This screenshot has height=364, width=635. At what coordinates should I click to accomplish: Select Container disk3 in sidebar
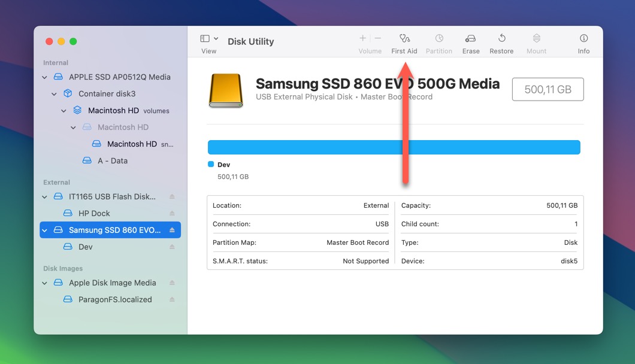110,93
